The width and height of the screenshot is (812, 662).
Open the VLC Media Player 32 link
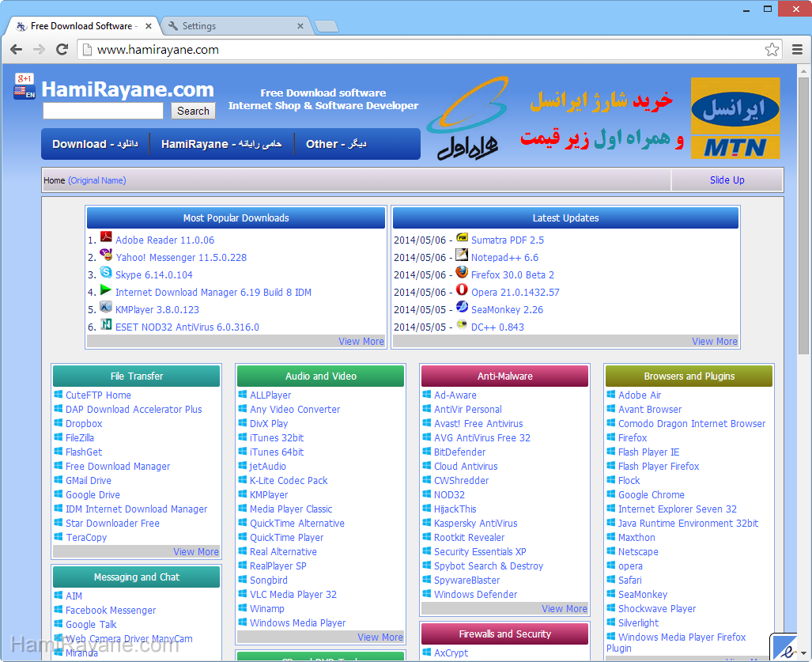[293, 595]
